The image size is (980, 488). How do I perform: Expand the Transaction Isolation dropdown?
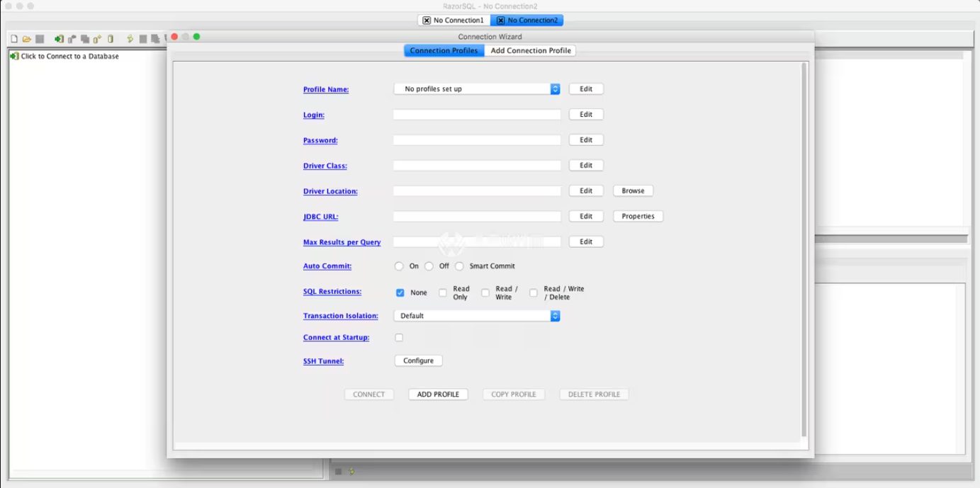(x=477, y=316)
